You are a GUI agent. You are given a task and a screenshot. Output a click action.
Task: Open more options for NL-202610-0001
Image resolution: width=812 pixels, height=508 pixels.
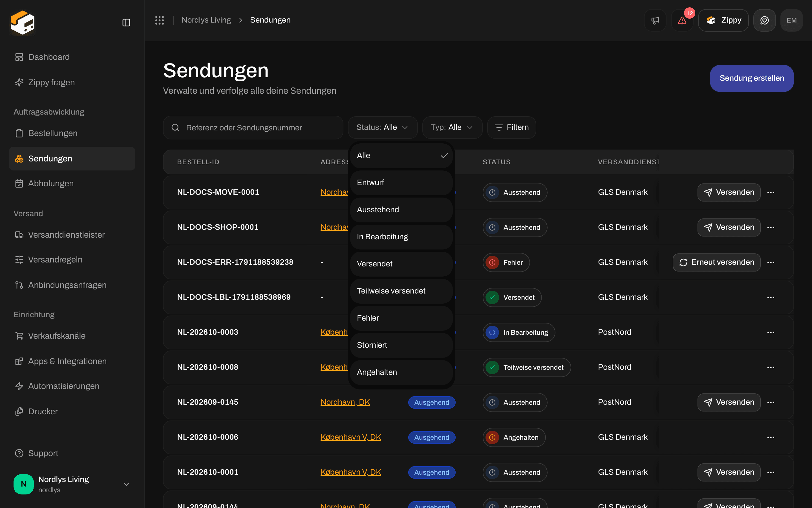(771, 472)
